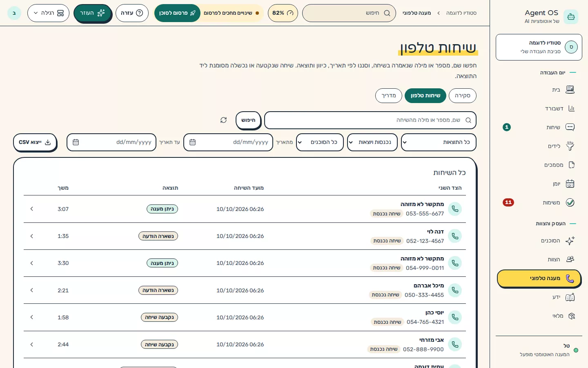
Task: Open לידים leads funnel icon
Action: coord(570,146)
